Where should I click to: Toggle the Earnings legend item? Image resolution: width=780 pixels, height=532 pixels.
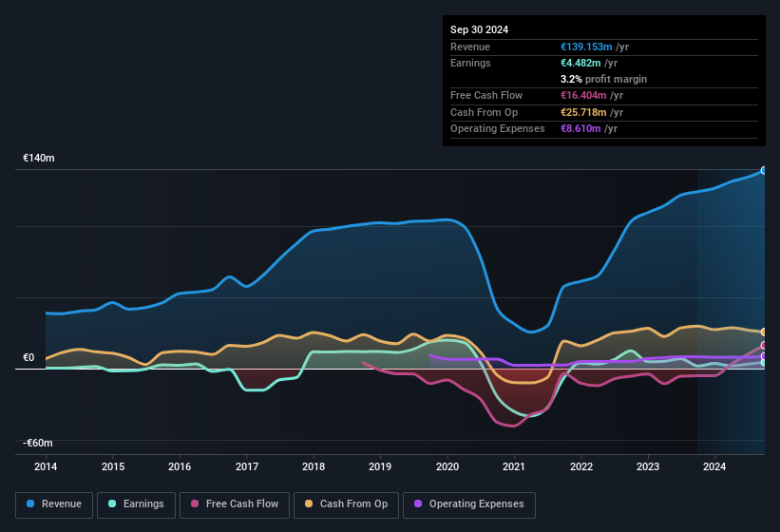136,504
